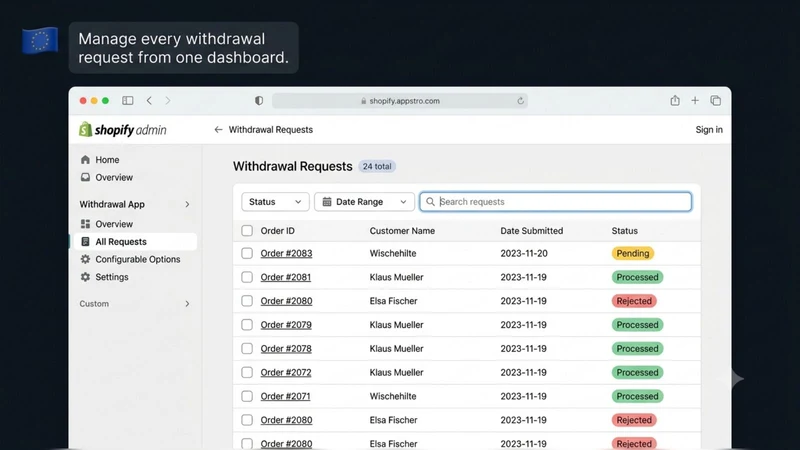The image size is (800, 450).
Task: Click the Status column header
Action: point(624,231)
